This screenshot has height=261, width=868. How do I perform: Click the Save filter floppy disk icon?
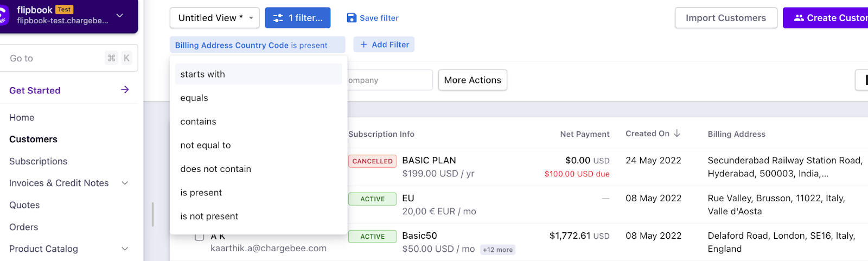pyautogui.click(x=352, y=18)
